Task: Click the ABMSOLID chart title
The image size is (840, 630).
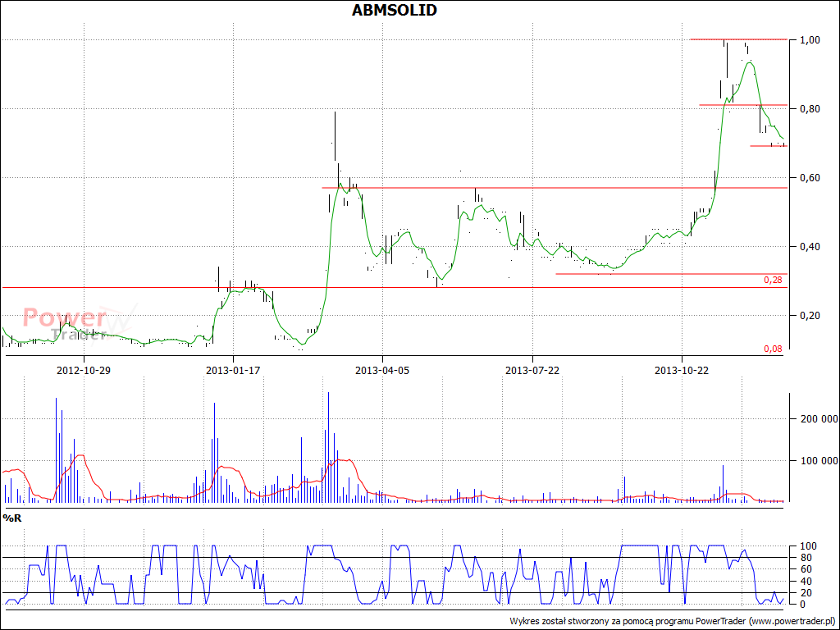Action: click(395, 10)
